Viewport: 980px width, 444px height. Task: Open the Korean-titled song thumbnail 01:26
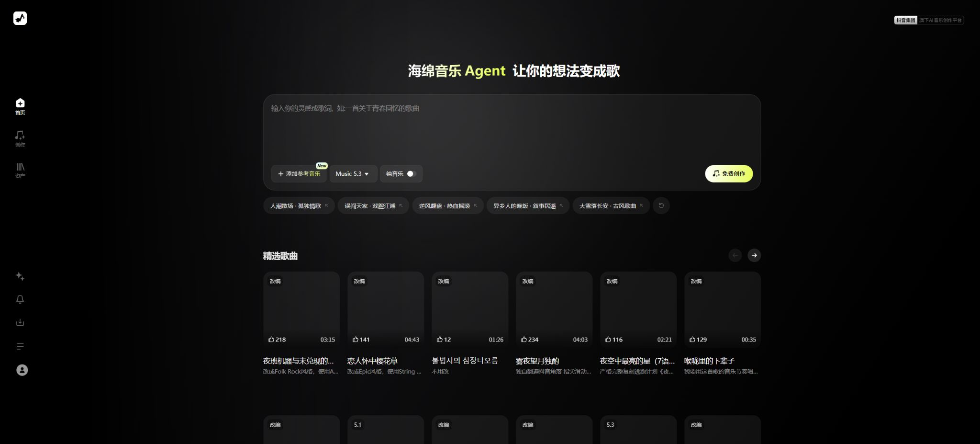[470, 309]
